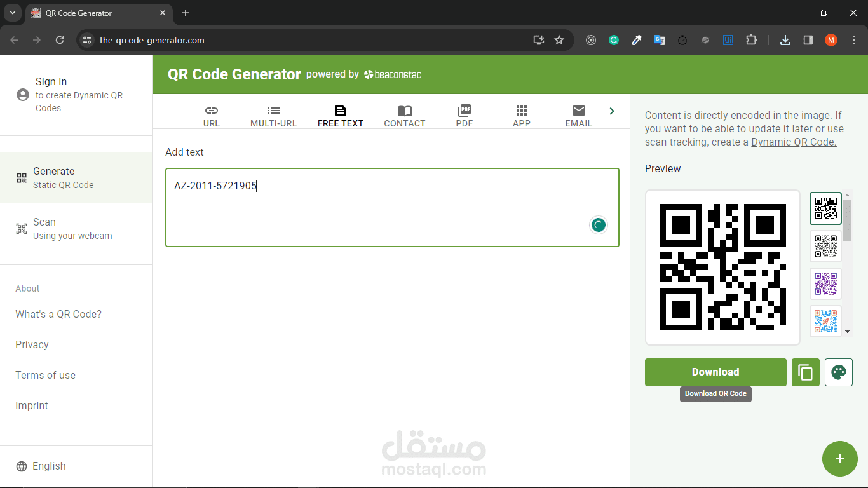Click the Grammarly icon in text box
This screenshot has height=488, width=868.
(598, 224)
